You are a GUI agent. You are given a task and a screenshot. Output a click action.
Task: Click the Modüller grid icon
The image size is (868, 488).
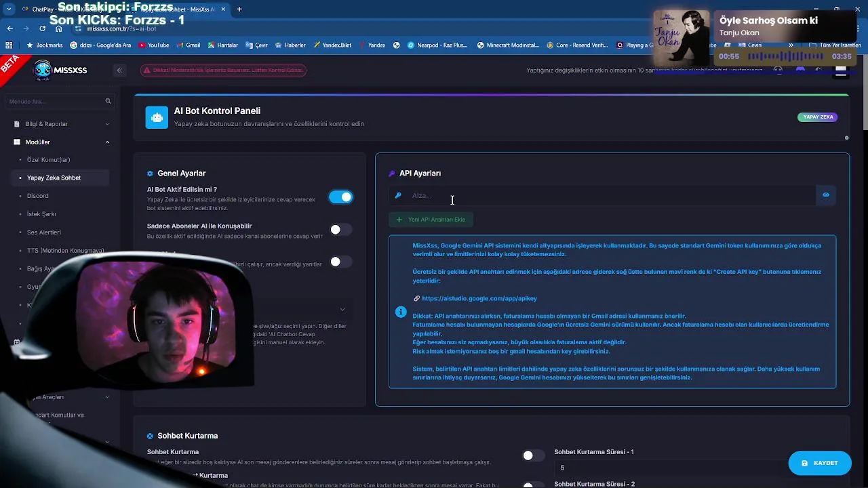pos(17,142)
